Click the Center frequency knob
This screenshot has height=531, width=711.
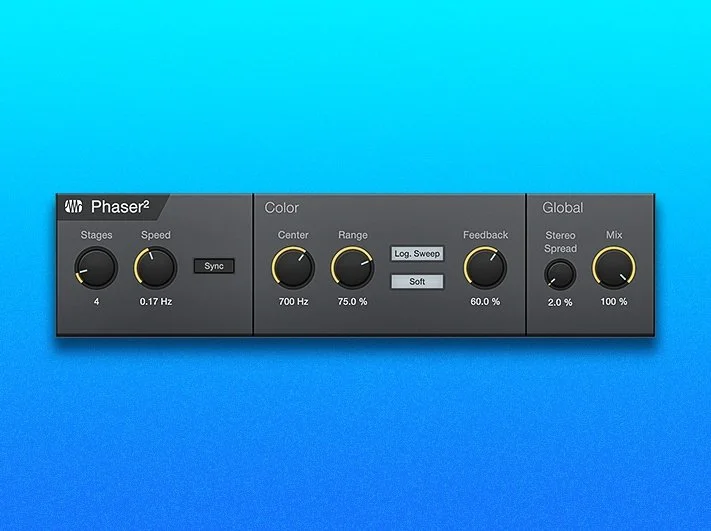click(x=293, y=268)
